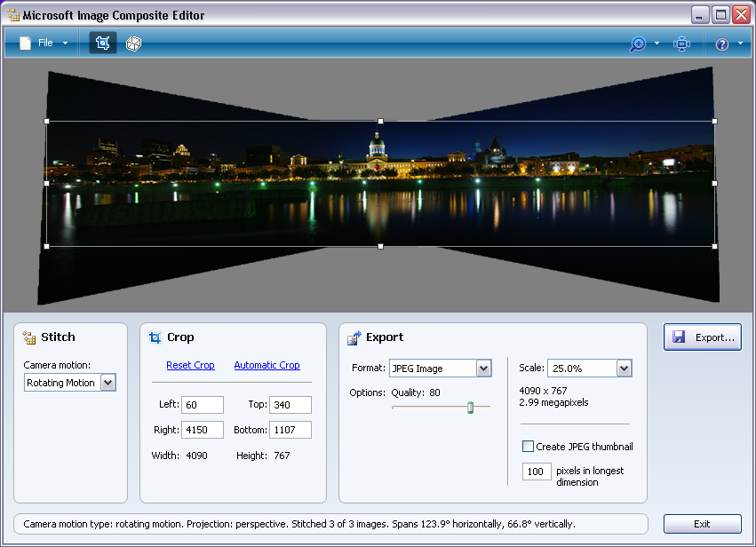Enable the Create JPEG thumbnail checkbox

(528, 447)
